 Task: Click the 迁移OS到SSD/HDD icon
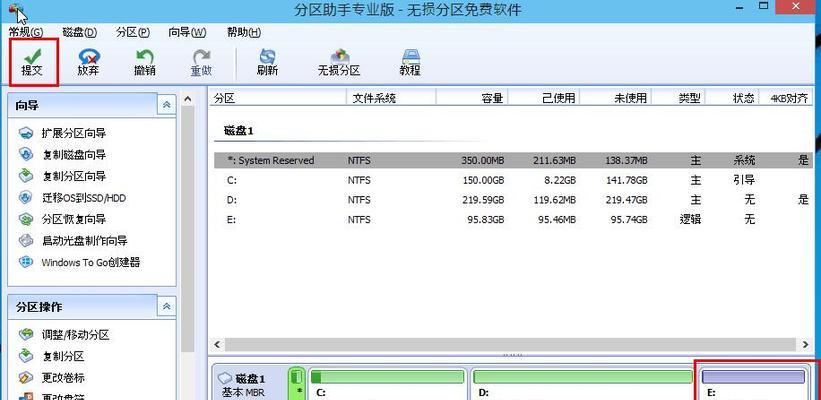(26, 198)
